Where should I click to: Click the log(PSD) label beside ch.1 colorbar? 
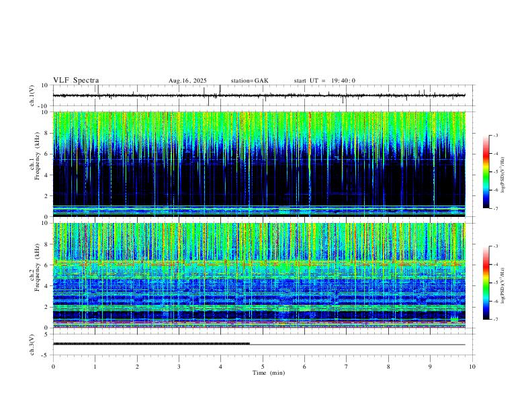point(503,175)
